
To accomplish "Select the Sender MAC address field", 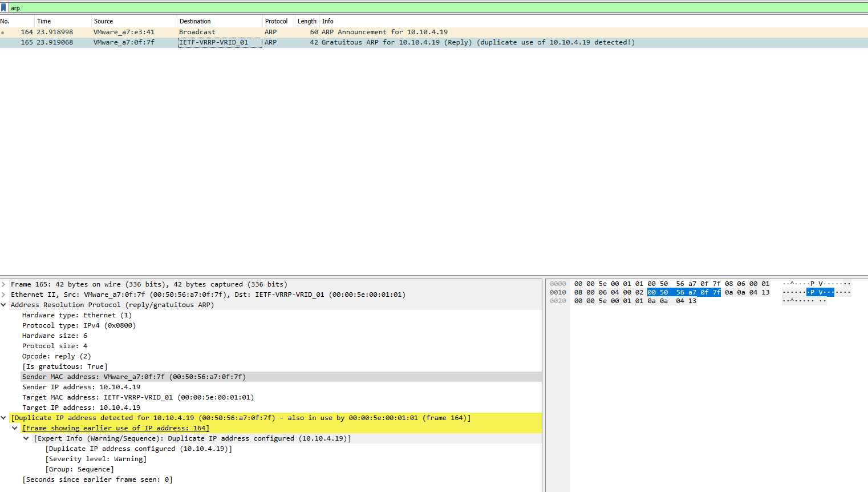I will tap(134, 377).
